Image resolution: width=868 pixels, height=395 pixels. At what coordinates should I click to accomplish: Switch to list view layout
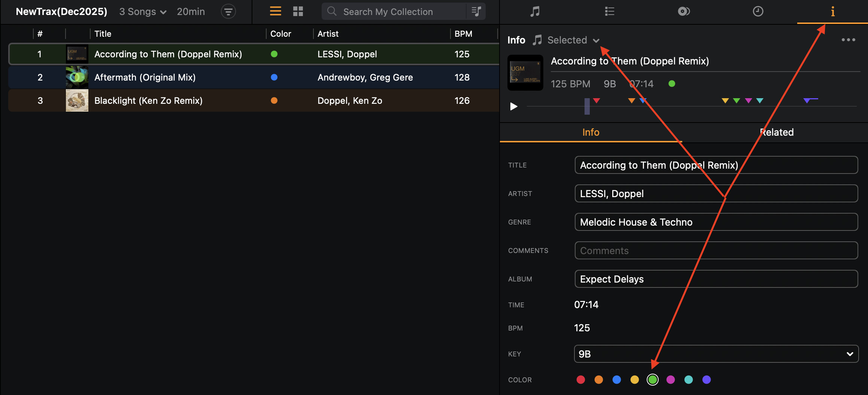coord(275,11)
